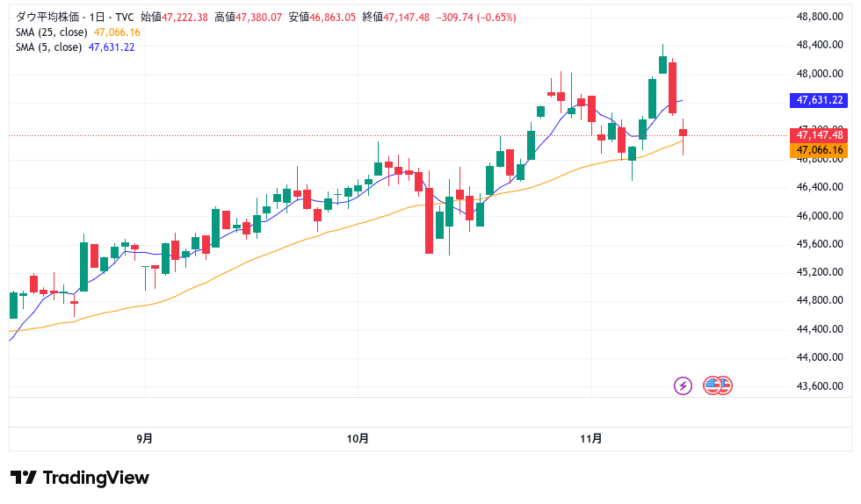Click the red 47,147.48 last price label

pos(820,134)
